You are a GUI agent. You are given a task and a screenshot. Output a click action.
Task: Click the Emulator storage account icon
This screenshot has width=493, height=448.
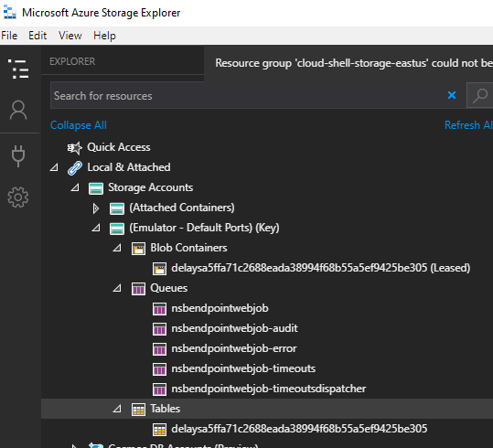point(117,229)
